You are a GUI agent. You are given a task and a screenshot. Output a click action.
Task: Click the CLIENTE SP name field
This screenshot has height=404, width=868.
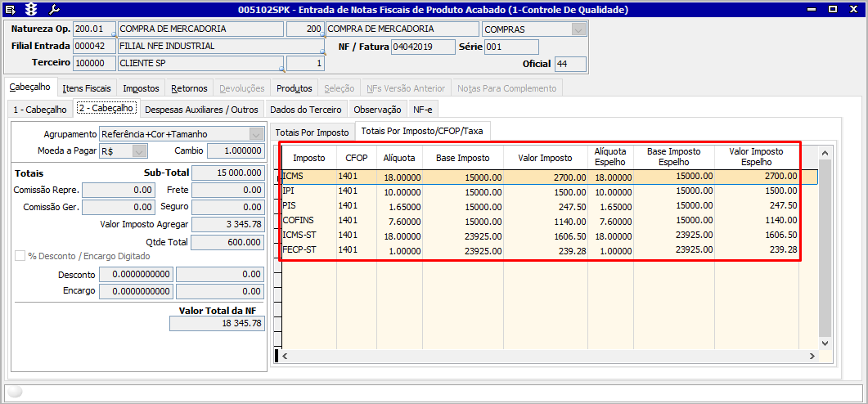pyautogui.click(x=200, y=63)
